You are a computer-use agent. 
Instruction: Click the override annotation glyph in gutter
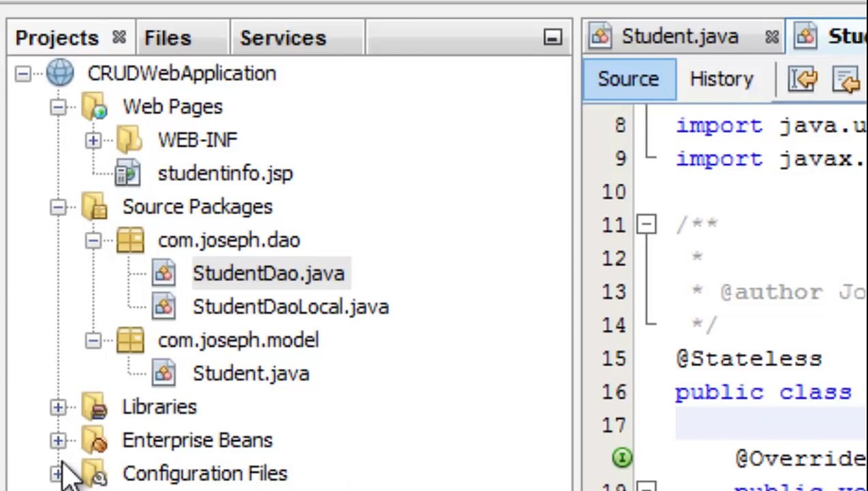(x=621, y=458)
